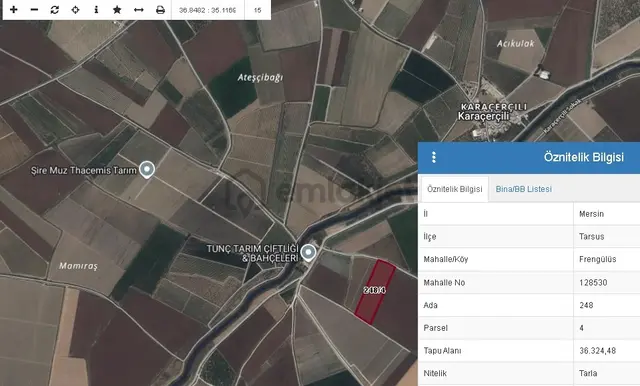Image resolution: width=640 pixels, height=386 pixels.
Task: Activate the locate crosshair tool
Action: [x=76, y=9]
